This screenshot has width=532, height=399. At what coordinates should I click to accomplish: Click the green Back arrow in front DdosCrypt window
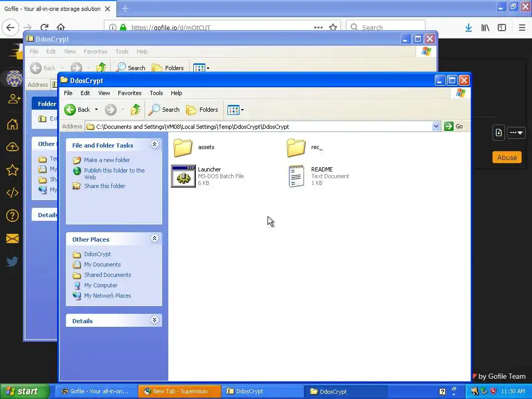coord(70,110)
